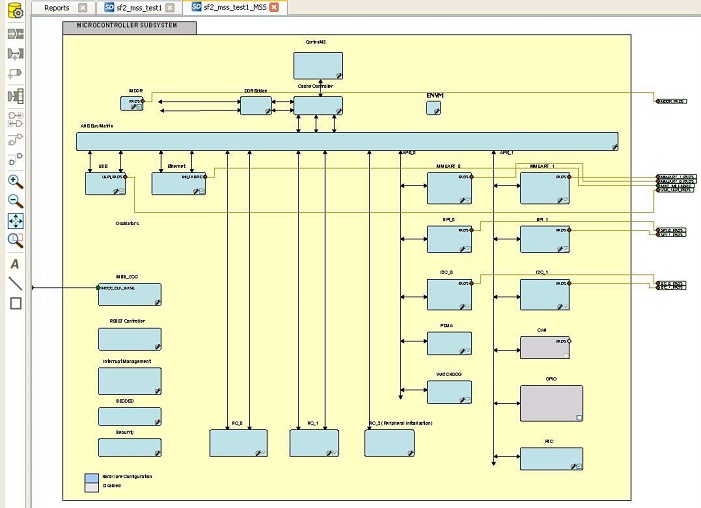Enable the GPIO block checkbox
701x508 pixels.
(x=578, y=416)
